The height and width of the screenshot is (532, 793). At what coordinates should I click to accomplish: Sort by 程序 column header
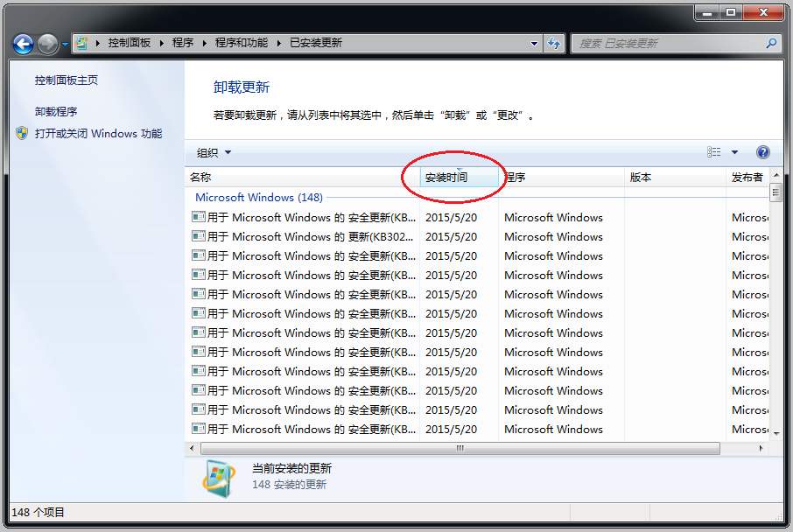[x=561, y=177]
